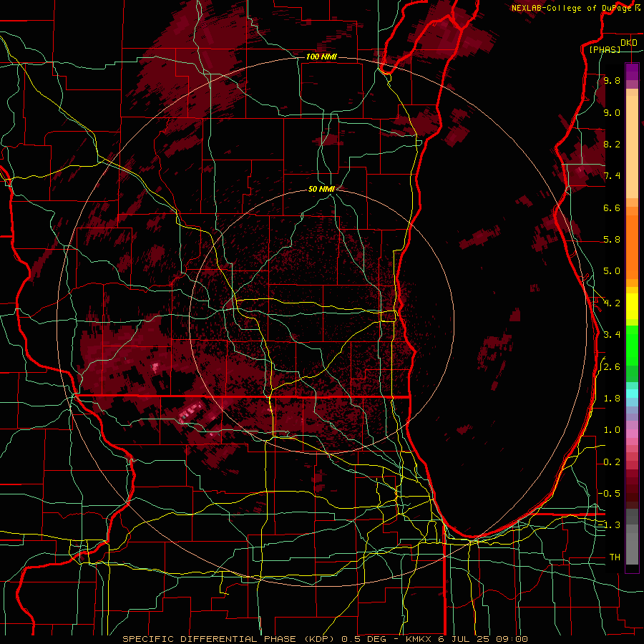Click the 5.8 value on the scale

[x=612, y=240]
